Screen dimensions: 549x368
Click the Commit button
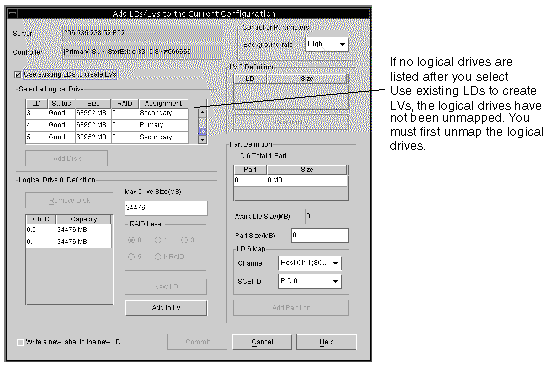197,342
